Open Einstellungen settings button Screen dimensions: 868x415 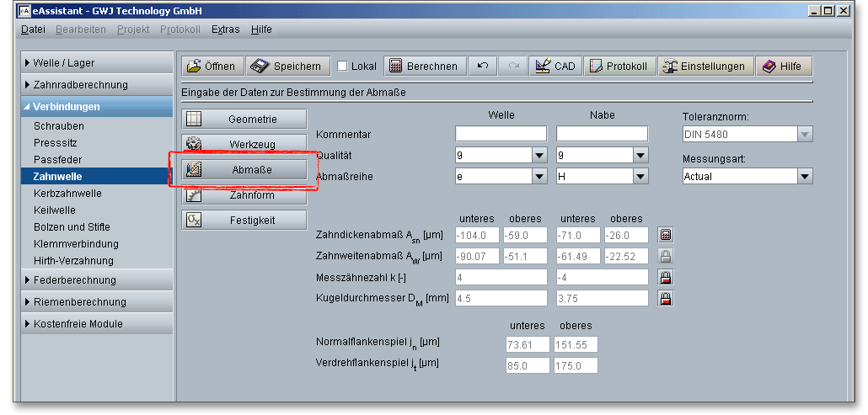705,67
